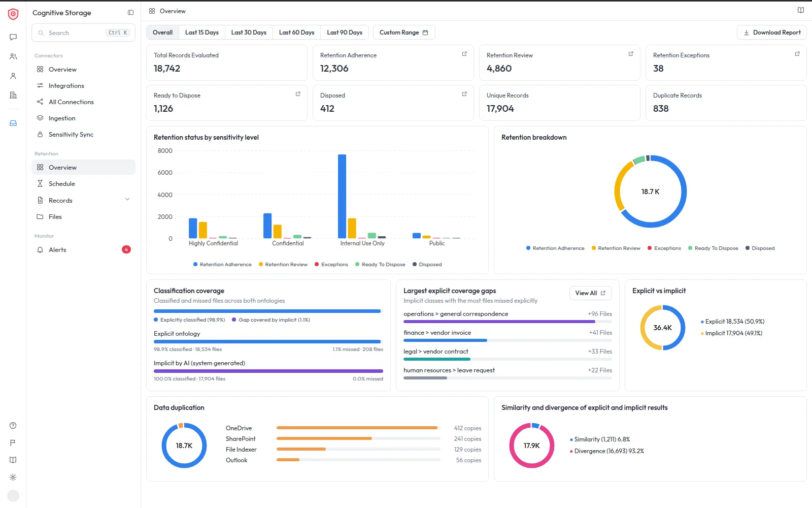Open Ingestion sidebar item
The image size is (812, 508).
click(x=83, y=118)
